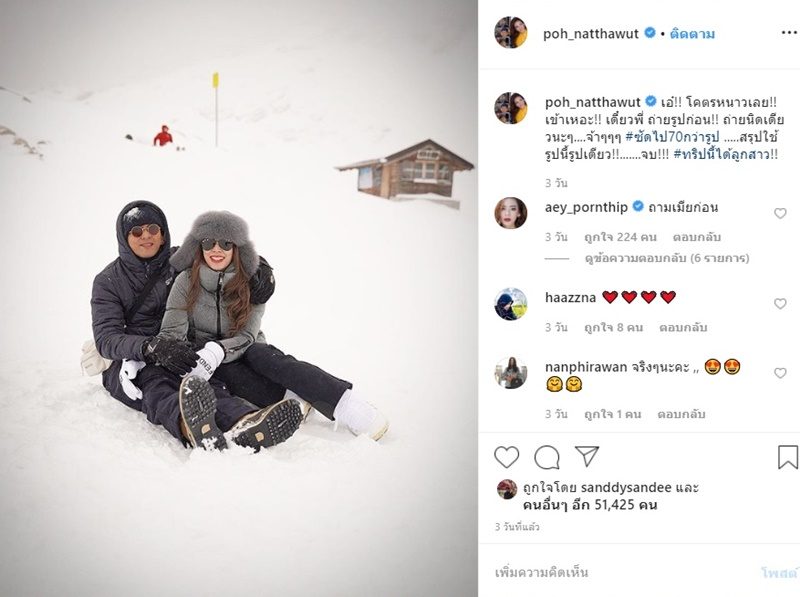
Task: Like haazzna's comment heart
Action: 780,304
